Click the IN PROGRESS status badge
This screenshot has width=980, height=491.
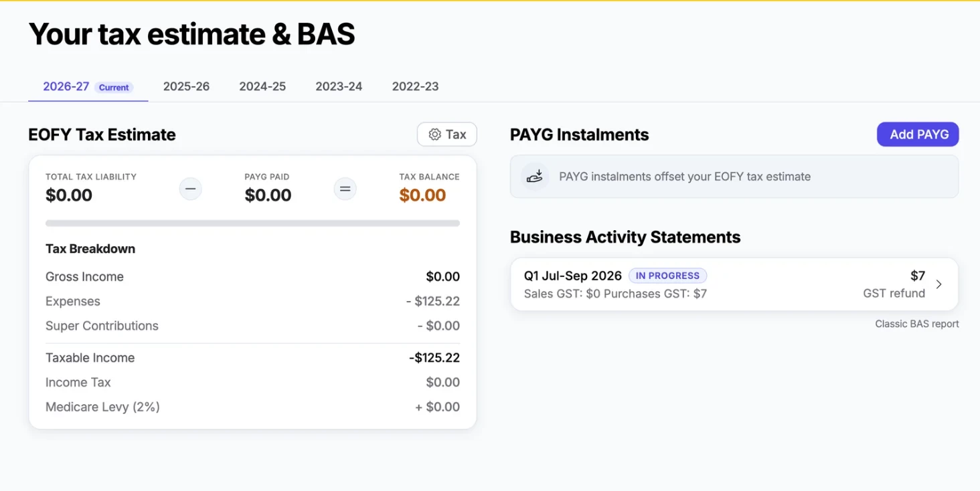667,276
